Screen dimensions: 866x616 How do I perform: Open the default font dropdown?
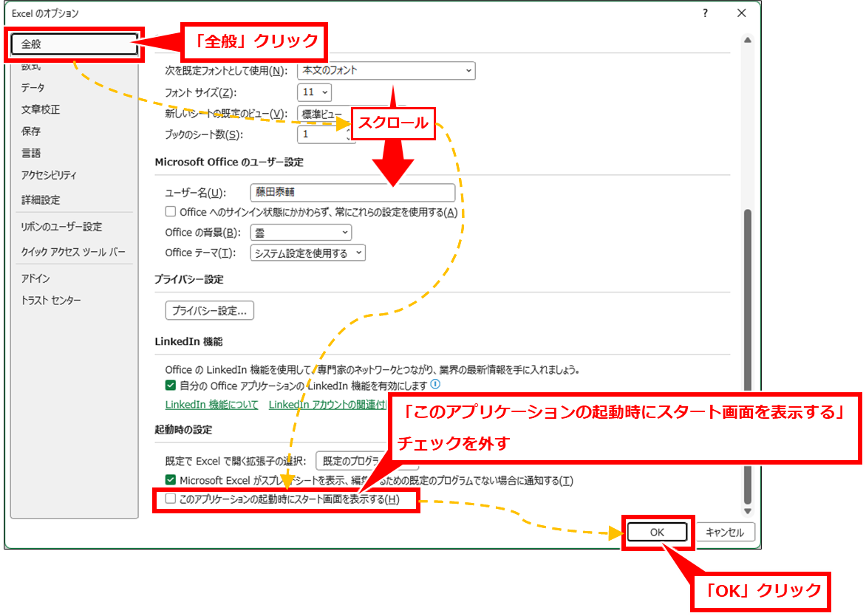(386, 70)
